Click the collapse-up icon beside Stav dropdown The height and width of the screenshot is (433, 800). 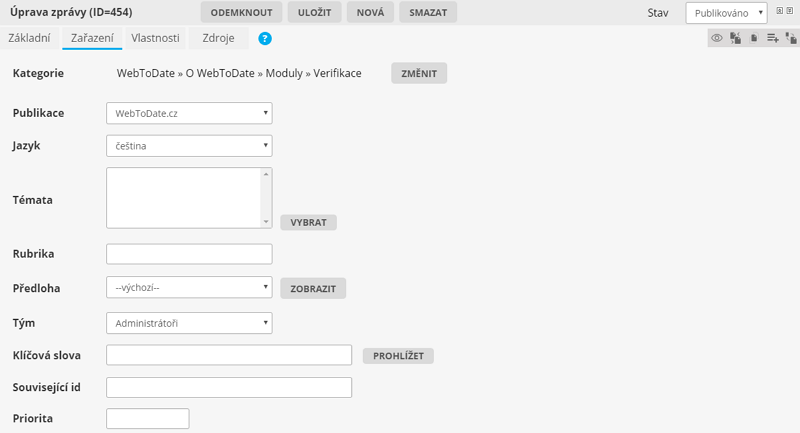pyautogui.click(x=779, y=12)
